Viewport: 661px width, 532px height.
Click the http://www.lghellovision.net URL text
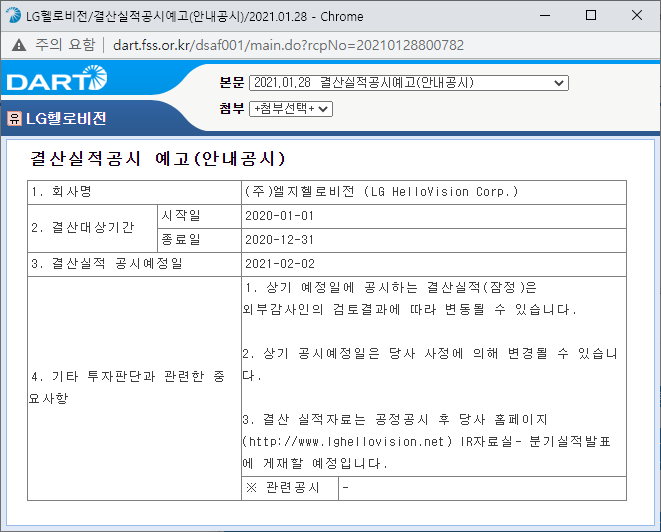click(x=347, y=442)
